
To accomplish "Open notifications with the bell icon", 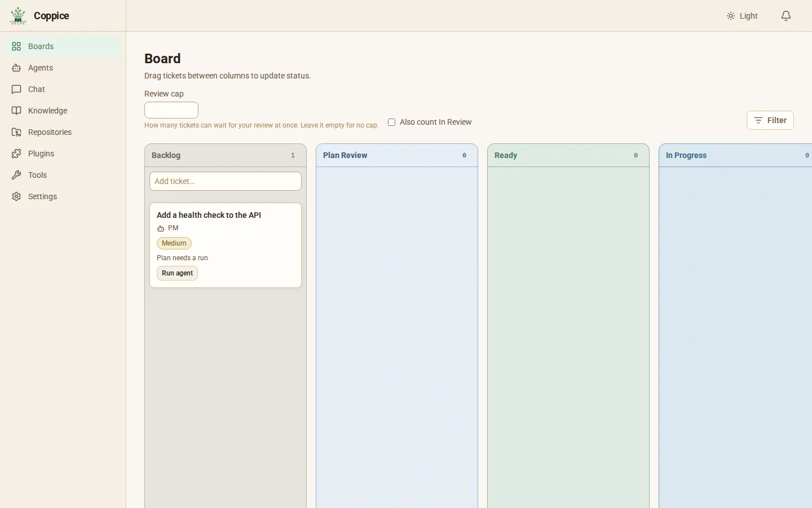I will [x=786, y=16].
